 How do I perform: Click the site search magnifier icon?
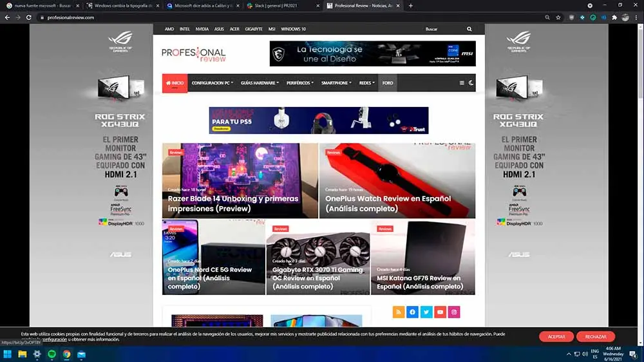click(469, 29)
